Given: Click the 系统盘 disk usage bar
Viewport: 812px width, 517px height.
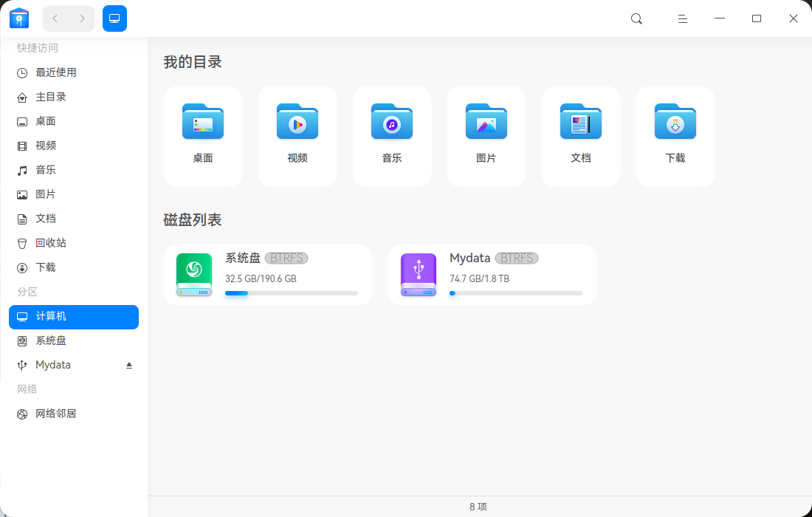Looking at the screenshot, I should (x=292, y=293).
